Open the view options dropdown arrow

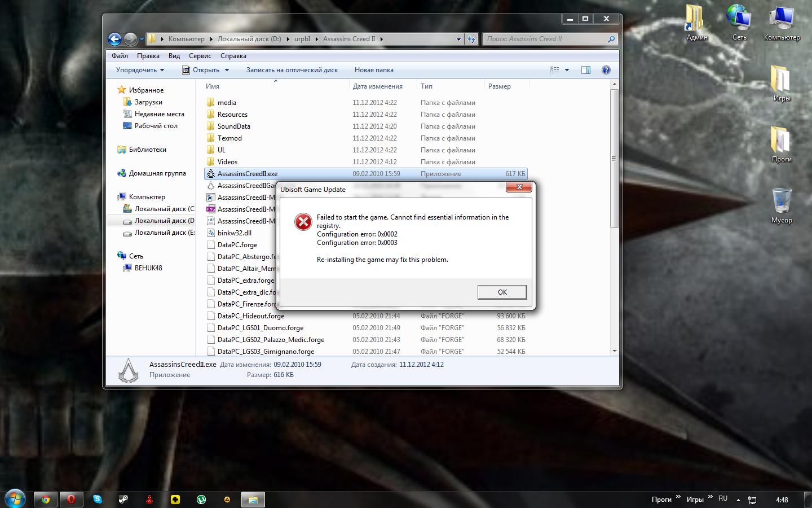coord(567,70)
